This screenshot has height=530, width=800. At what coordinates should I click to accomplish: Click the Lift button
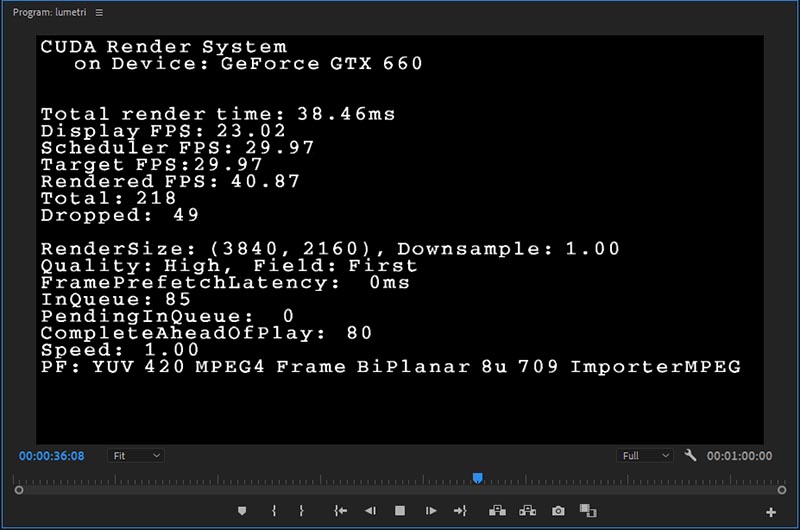click(x=497, y=511)
